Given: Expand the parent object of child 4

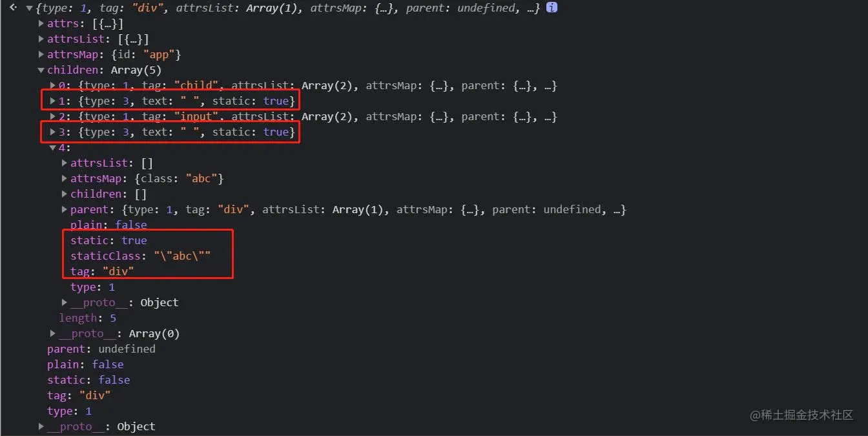Looking at the screenshot, I should point(64,209).
